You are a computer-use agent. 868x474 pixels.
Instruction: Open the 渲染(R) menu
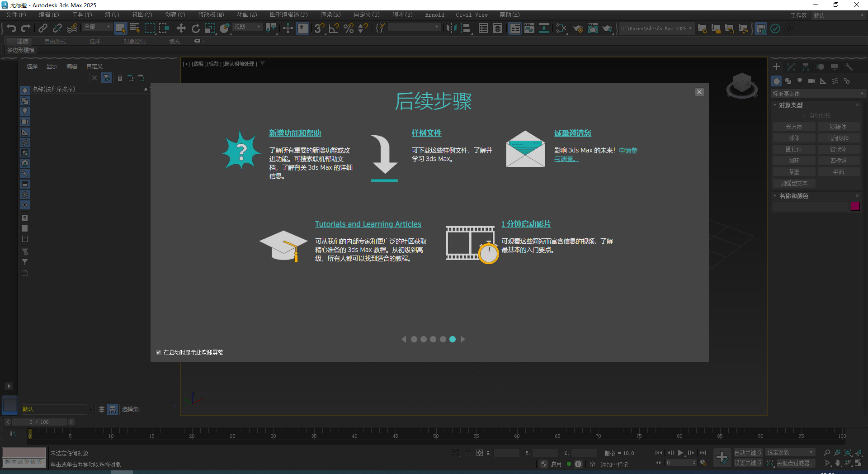(x=330, y=15)
